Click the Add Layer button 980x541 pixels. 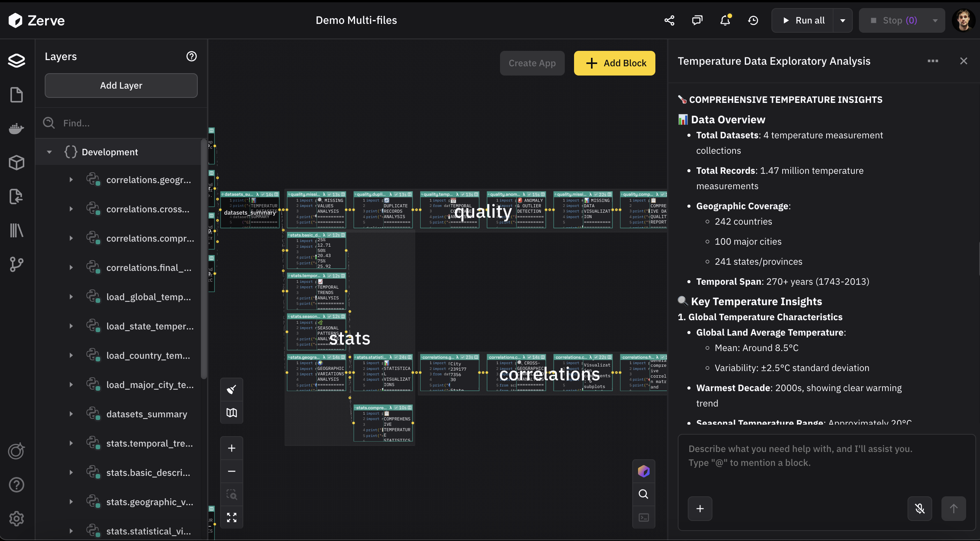point(121,86)
